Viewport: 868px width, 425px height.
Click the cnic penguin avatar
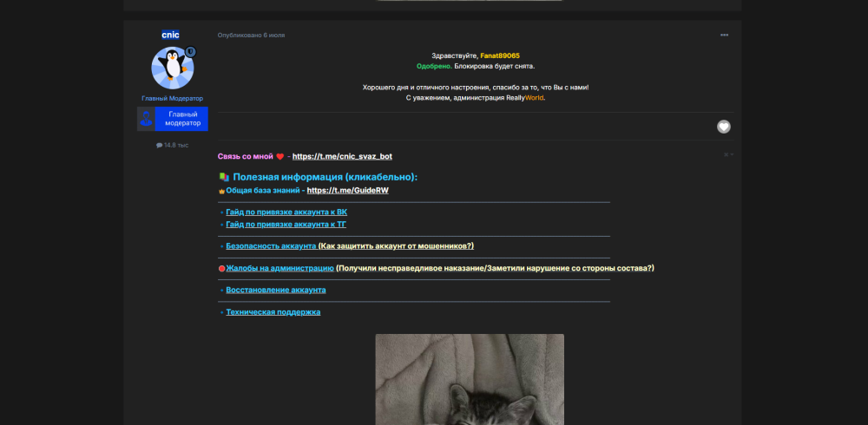pos(172,68)
